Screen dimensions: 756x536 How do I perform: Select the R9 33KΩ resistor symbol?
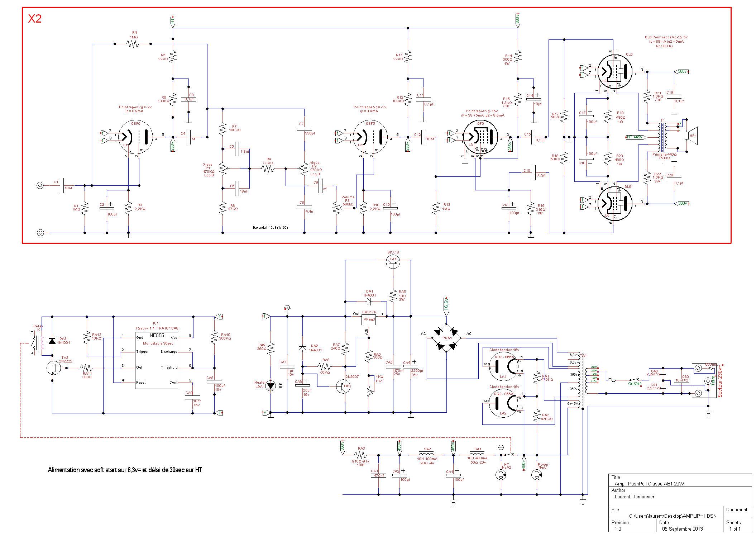click(268, 169)
